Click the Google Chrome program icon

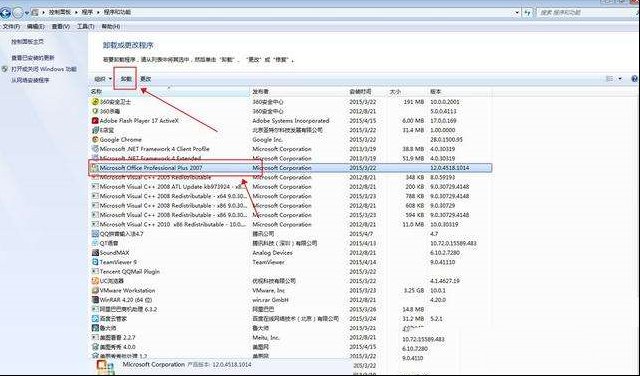pos(95,140)
